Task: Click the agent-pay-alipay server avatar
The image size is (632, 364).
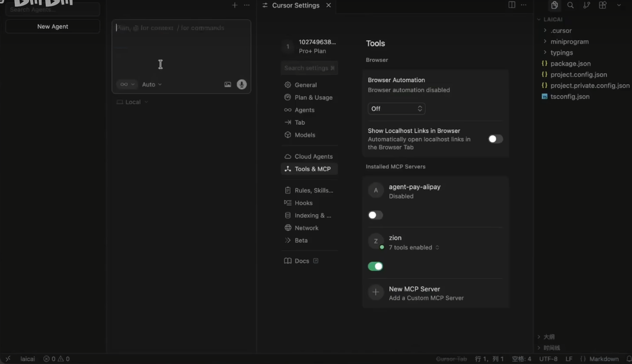Action: 376,190
